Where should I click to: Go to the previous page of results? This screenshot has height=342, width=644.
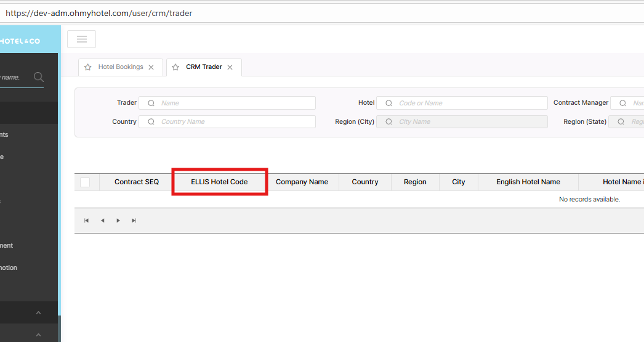coord(102,221)
